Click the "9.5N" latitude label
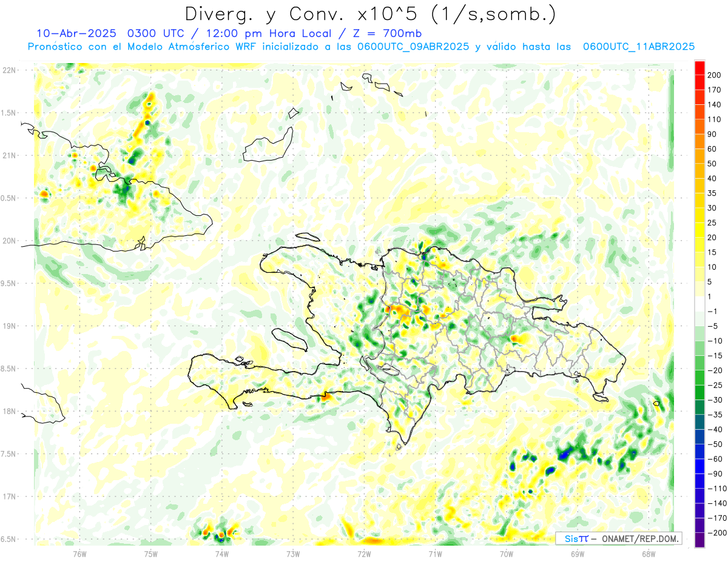 (9, 283)
